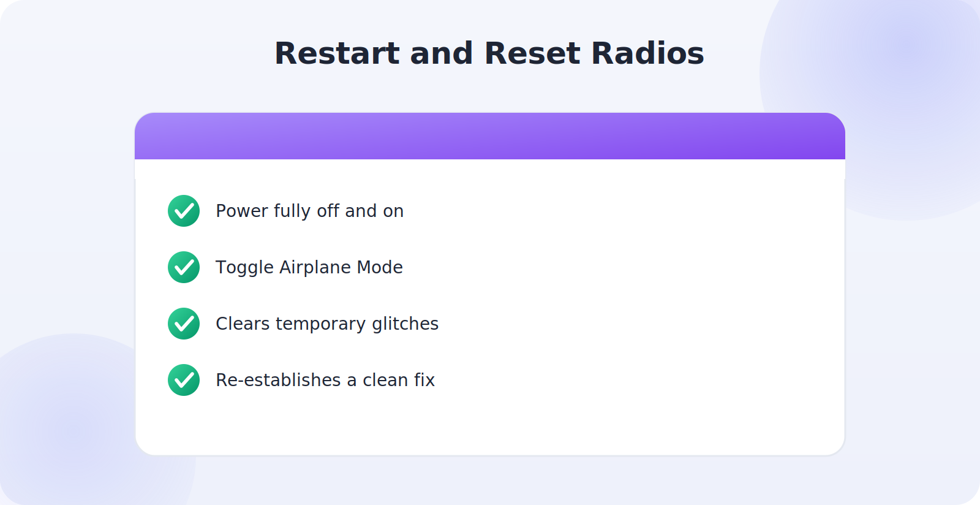Click the word 'Restart' in the title
Screen dimensions: 980x505
coord(337,53)
